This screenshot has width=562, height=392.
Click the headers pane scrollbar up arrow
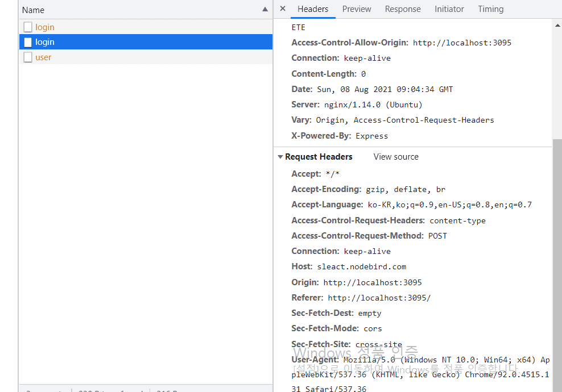click(557, 25)
